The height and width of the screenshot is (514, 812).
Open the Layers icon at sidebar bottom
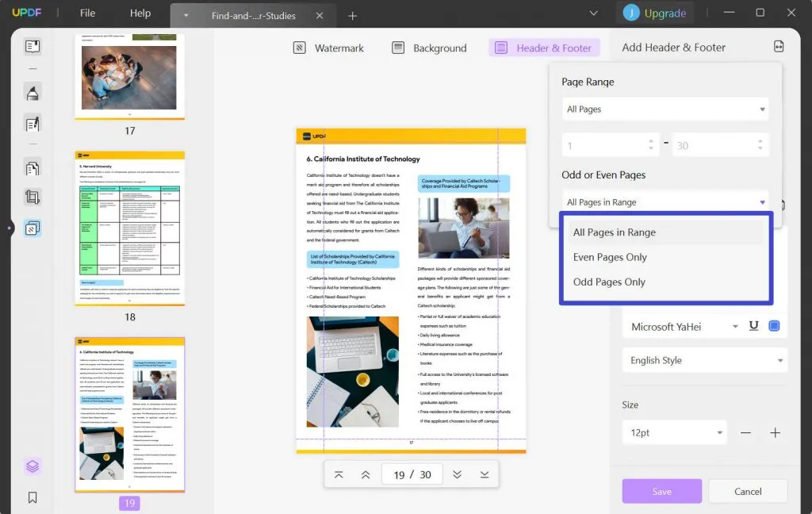point(32,466)
